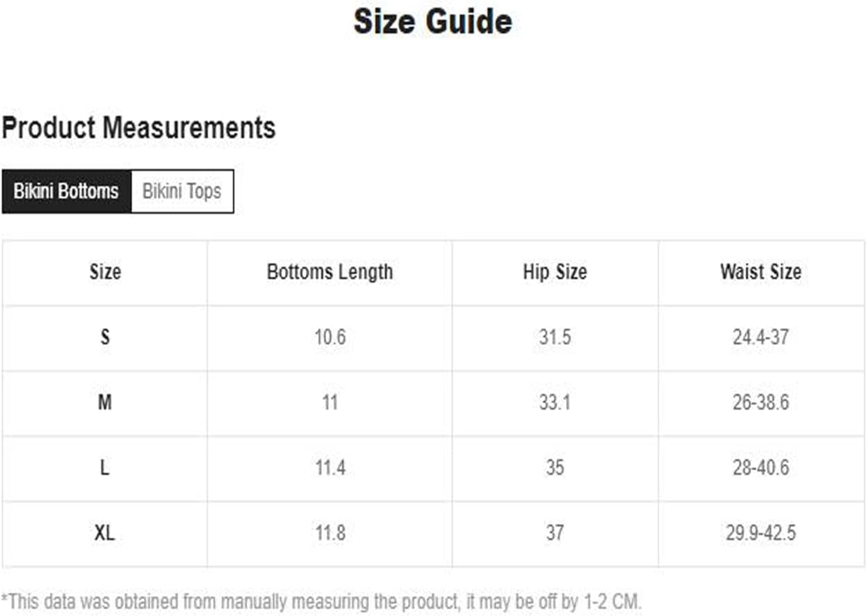
Task: Click the Waist Size column header
Action: point(761,272)
